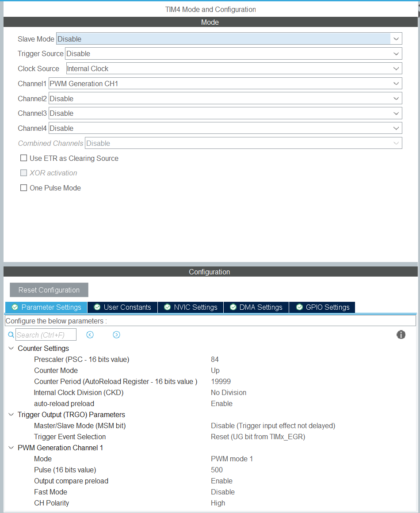Select auto-reload preload value Enable

click(221, 404)
